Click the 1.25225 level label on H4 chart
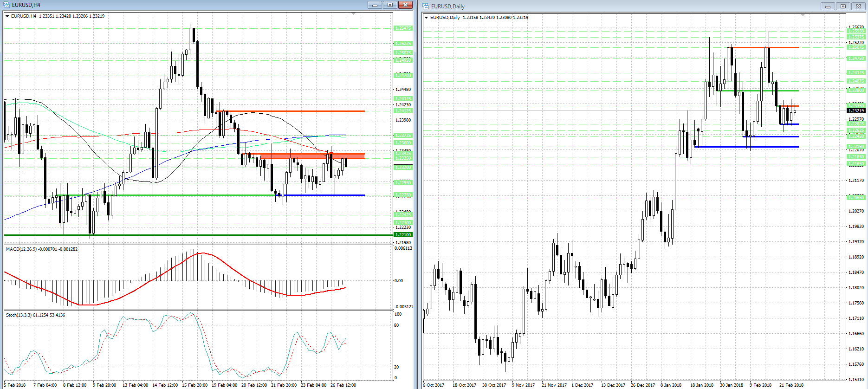Viewport: 868px width, 389px height. [x=403, y=44]
